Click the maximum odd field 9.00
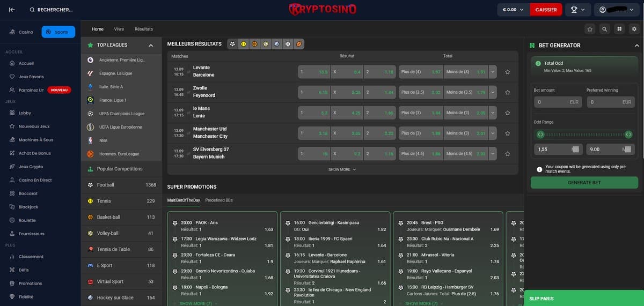 [611, 150]
